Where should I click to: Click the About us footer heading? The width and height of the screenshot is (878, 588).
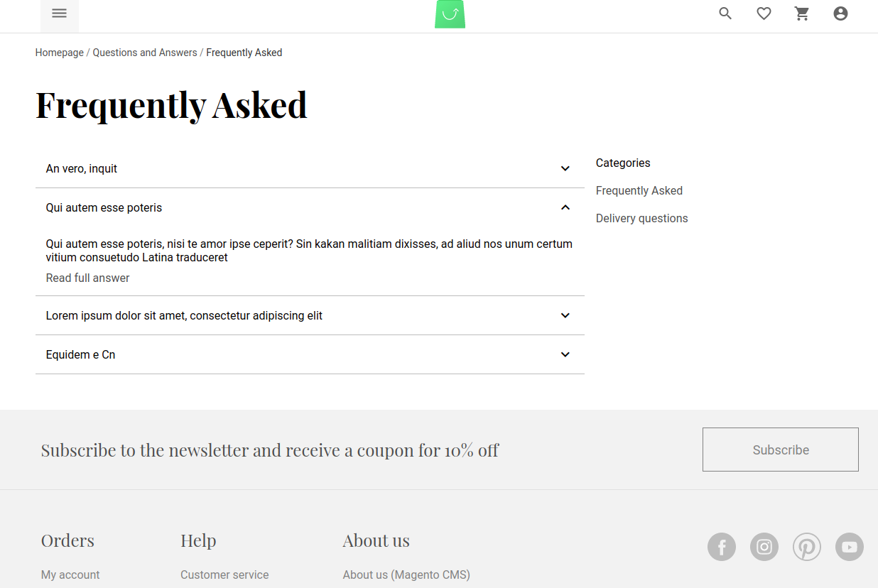[376, 540]
